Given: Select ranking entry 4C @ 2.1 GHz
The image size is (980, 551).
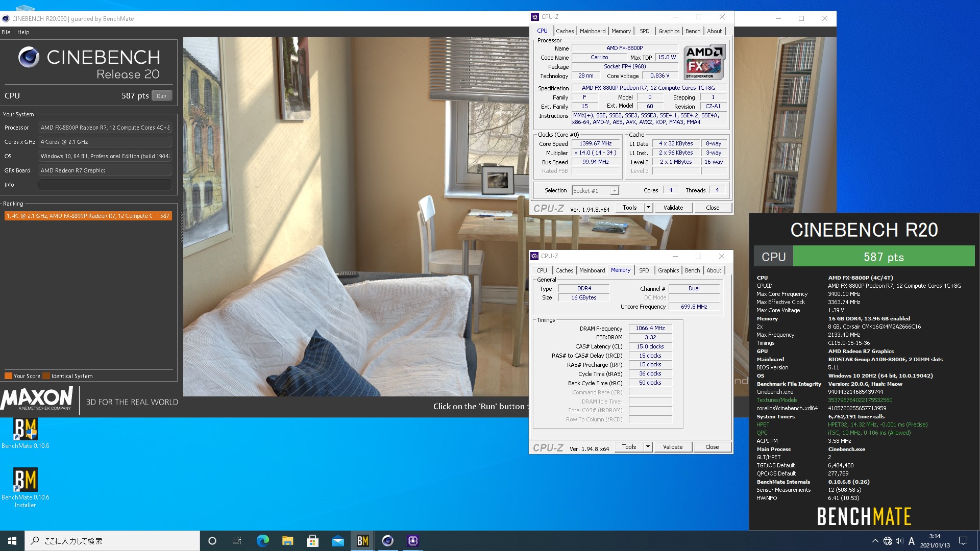Looking at the screenshot, I should tap(88, 216).
